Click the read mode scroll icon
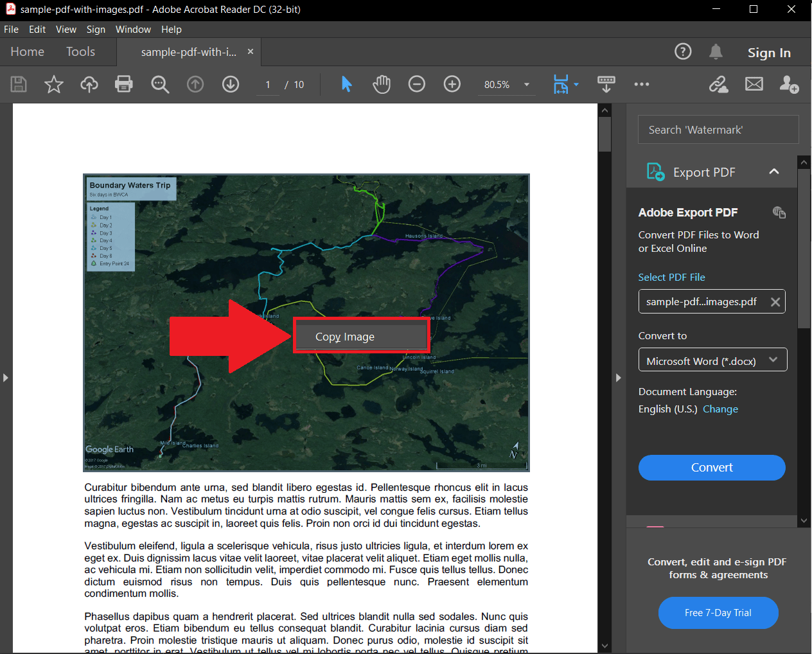812x654 pixels. point(606,84)
